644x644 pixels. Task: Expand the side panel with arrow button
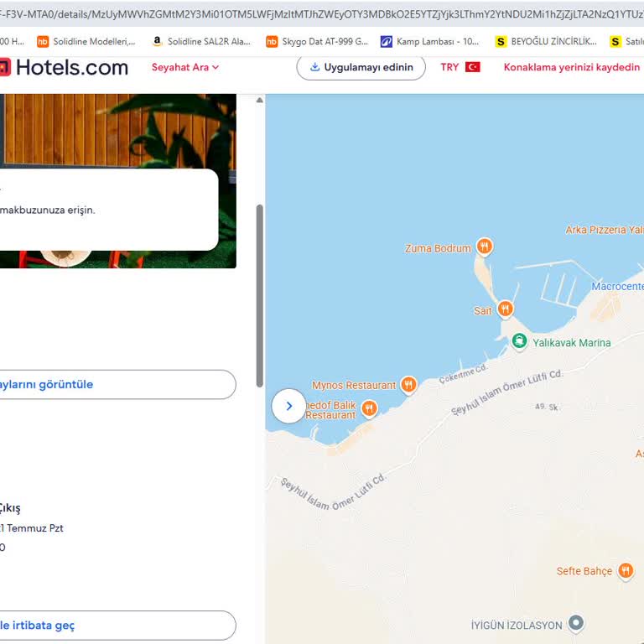pyautogui.click(x=288, y=406)
